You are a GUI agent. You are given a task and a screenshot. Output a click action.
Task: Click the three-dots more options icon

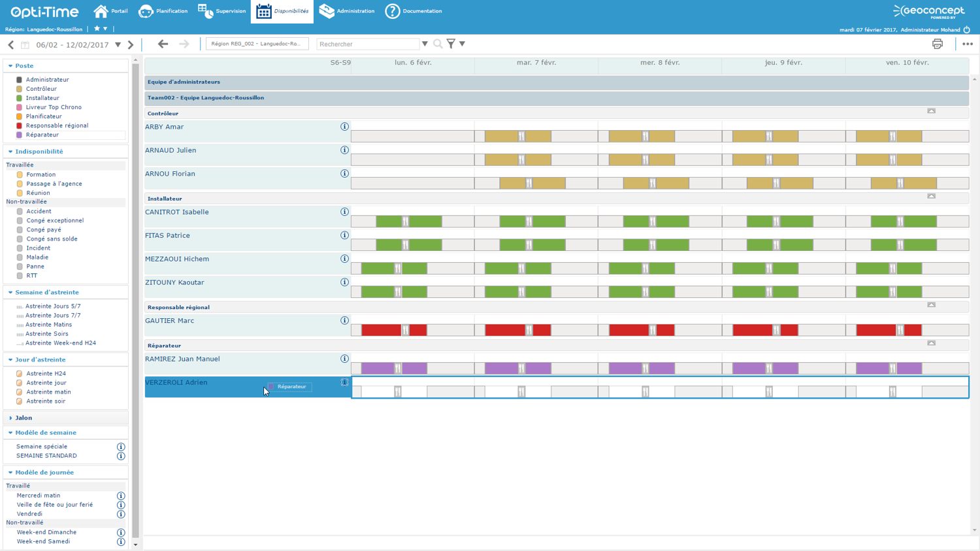tap(968, 44)
